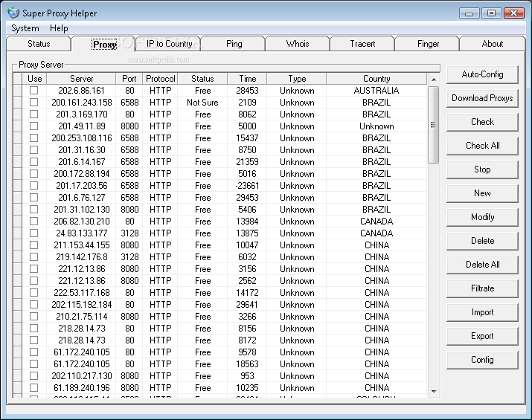Toggle the checkbox for 206.82.130.210
Screen dimensions: 532x420
33,221
